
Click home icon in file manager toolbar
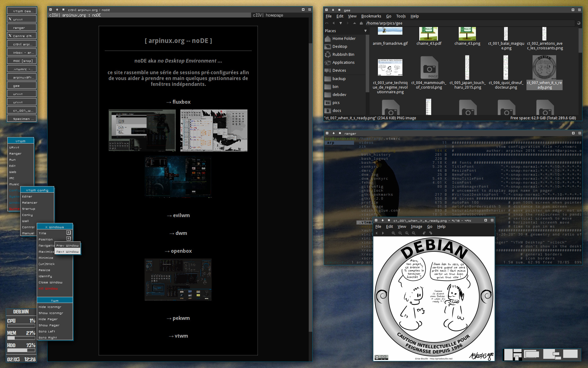coord(361,23)
